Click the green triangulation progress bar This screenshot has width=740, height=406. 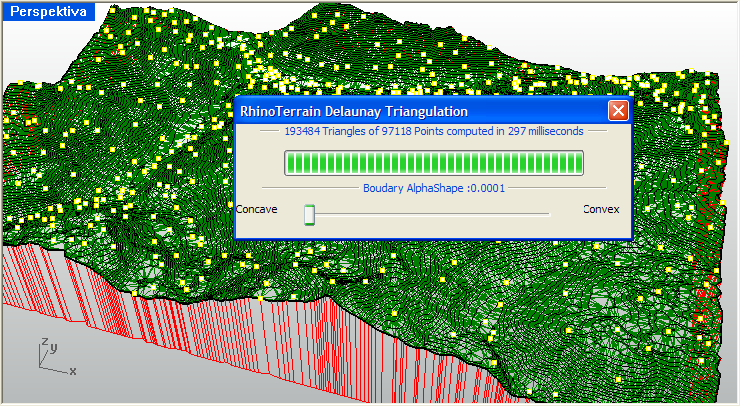[x=434, y=163]
